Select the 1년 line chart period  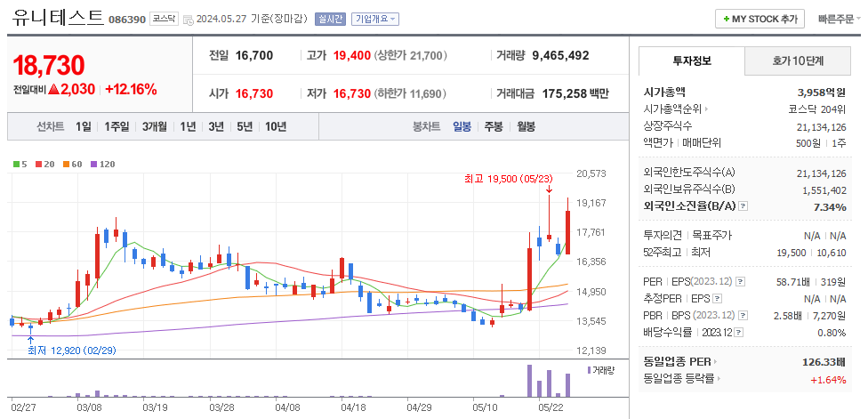[188, 126]
